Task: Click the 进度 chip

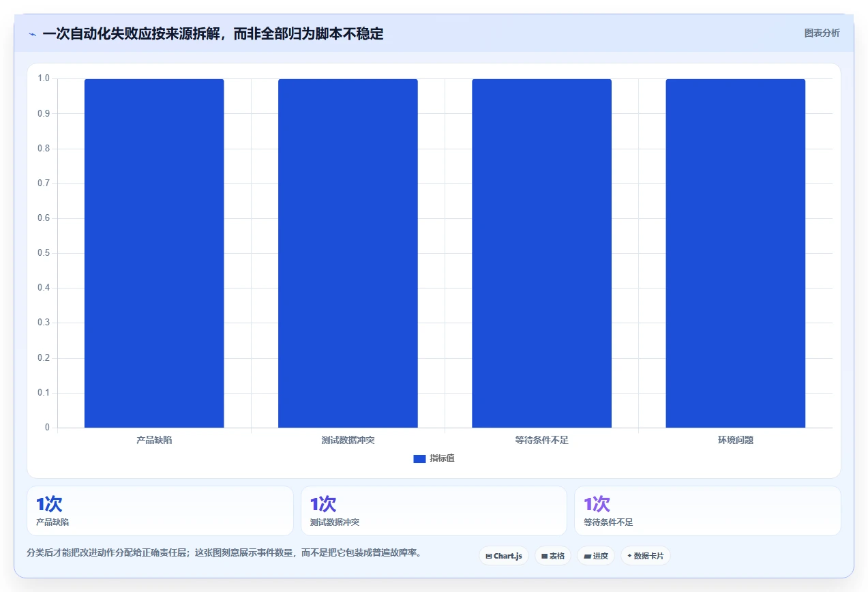Action: 596,556
